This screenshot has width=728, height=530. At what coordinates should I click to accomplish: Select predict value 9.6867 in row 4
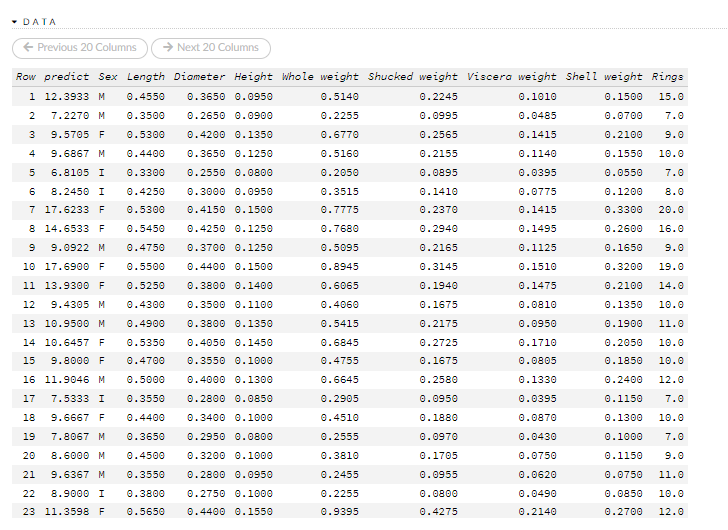tap(70, 154)
